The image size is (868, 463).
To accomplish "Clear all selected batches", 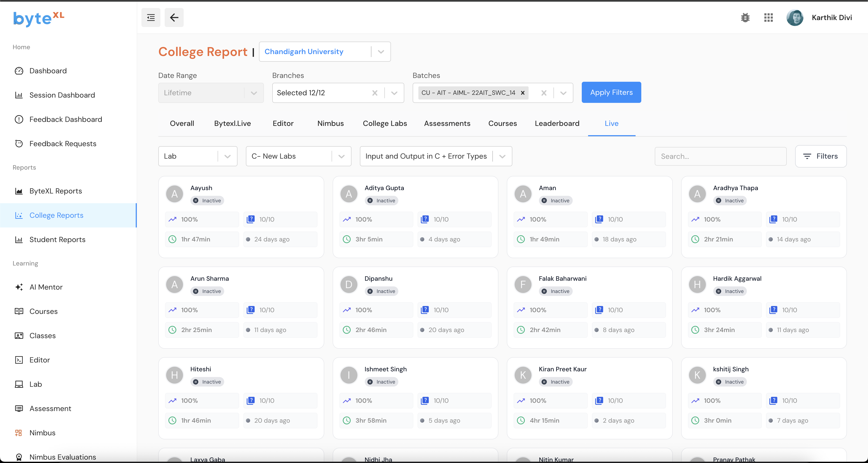I will click(544, 93).
